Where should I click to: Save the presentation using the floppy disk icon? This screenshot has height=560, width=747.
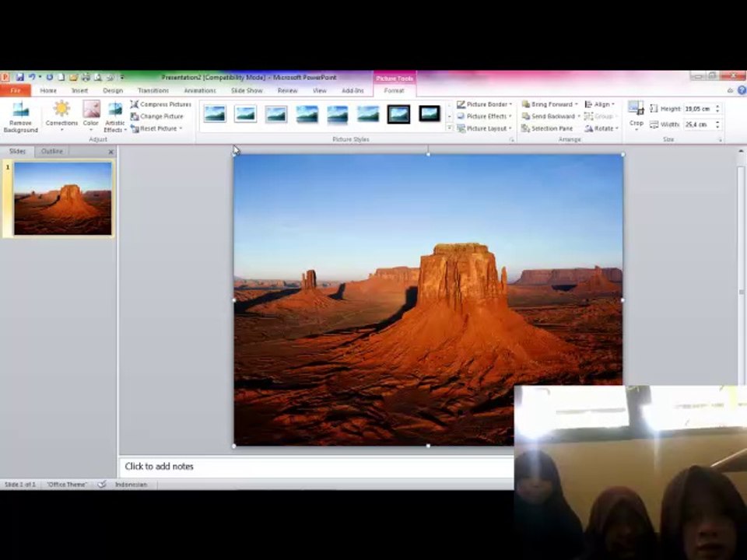(19, 77)
